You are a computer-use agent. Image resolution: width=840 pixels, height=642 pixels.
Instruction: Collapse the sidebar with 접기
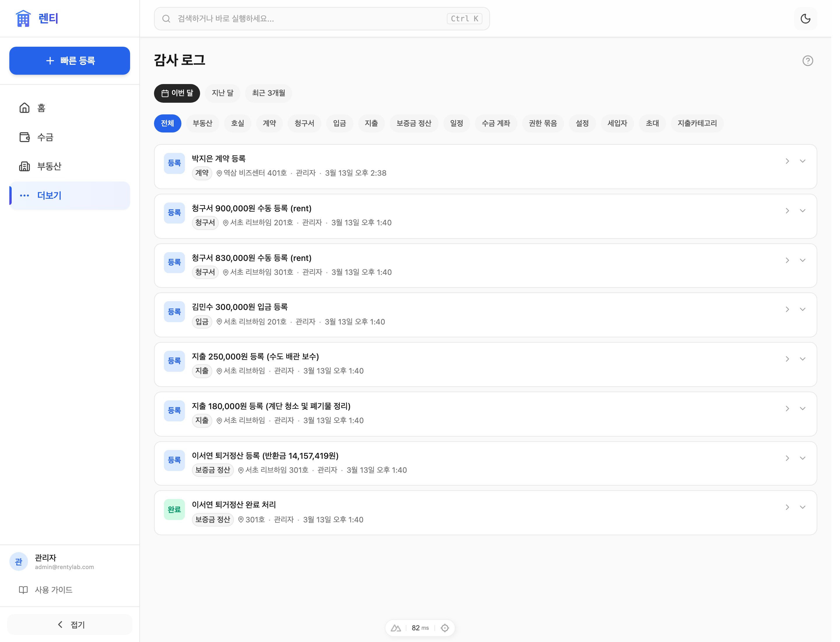[x=69, y=624]
